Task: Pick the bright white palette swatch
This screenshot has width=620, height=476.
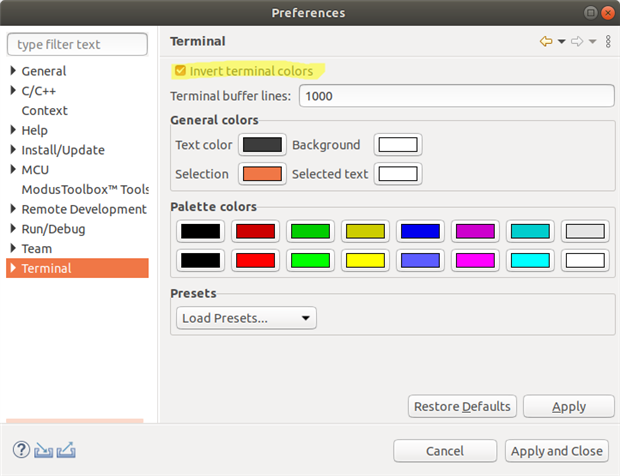Action: [x=585, y=260]
